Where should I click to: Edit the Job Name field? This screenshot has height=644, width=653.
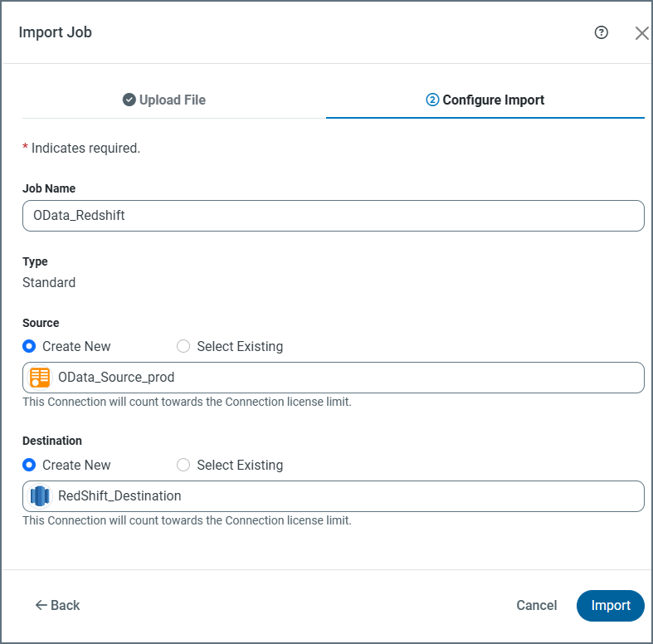[333, 216]
